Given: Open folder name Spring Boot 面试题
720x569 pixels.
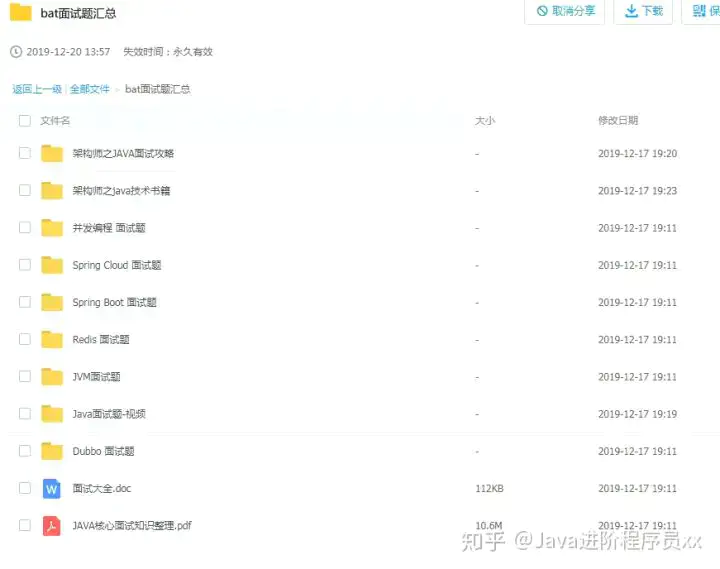Looking at the screenshot, I should click(x=114, y=302).
